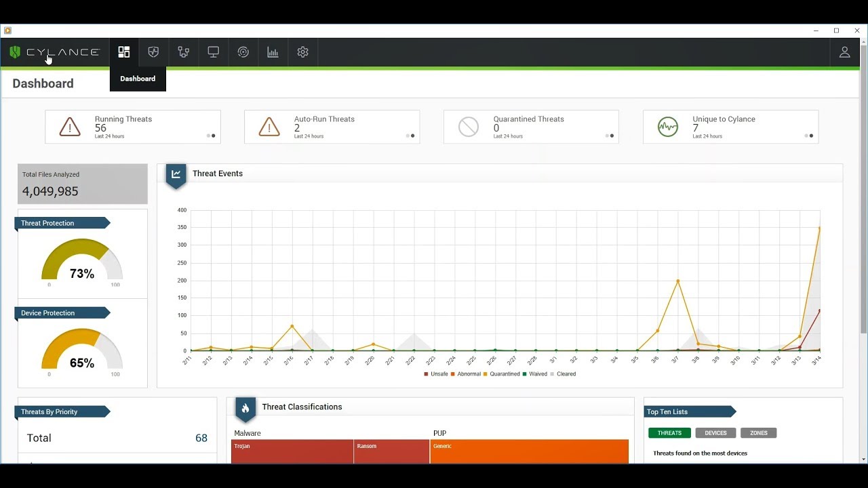Screen dimensions: 868x488
Task: Click the Running Threats warning triangle icon
Action: point(70,127)
